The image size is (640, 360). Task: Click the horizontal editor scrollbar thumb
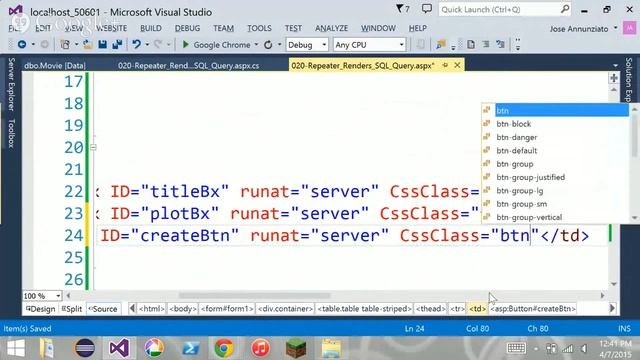click(x=254, y=296)
